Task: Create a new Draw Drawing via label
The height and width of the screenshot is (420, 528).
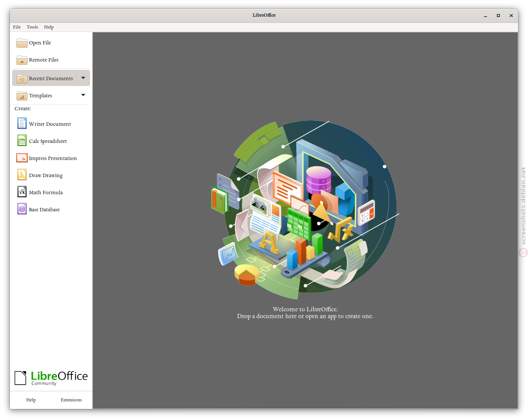Action: tap(46, 175)
